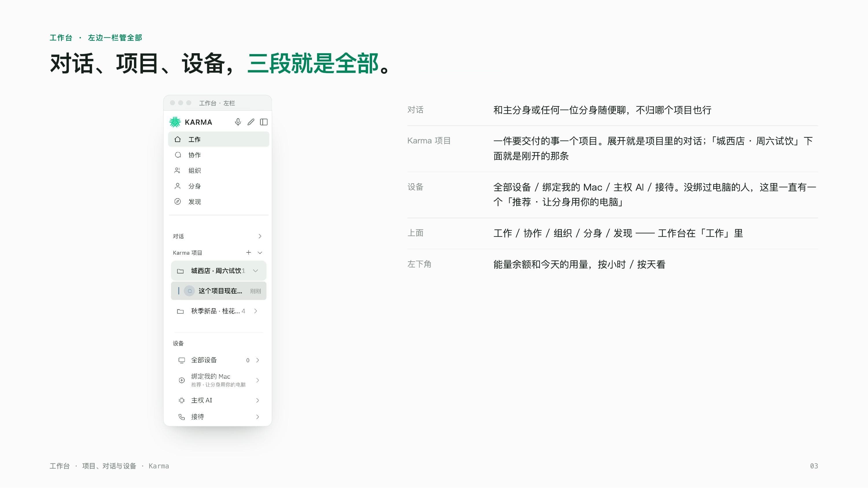This screenshot has width=868, height=488.
Task: Click the 协作 chat bubble icon
Action: point(178,155)
